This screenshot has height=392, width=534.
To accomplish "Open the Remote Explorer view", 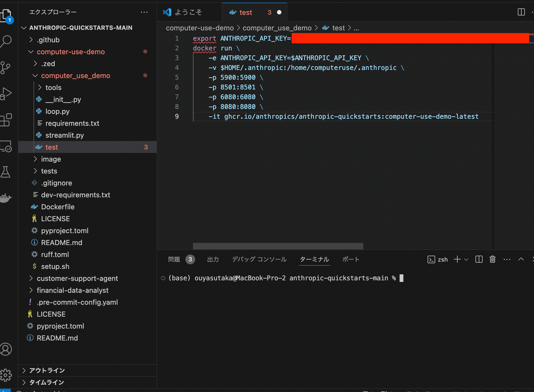I will coord(6,146).
